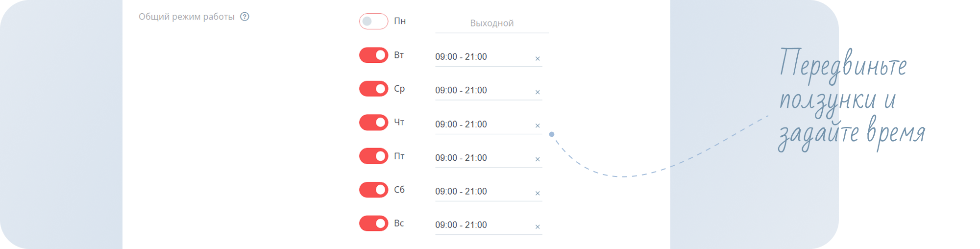This screenshot has width=980, height=249.
Task: Click the help icon beside Общий режим работы
Action: [245, 17]
